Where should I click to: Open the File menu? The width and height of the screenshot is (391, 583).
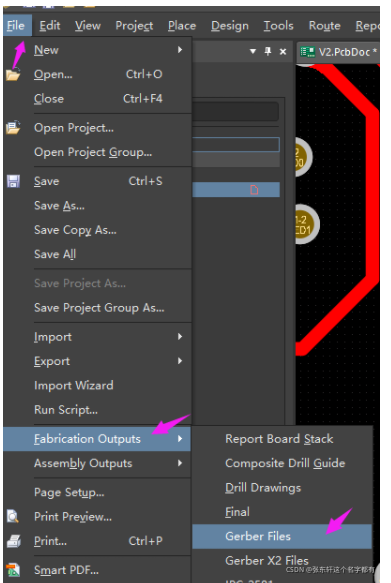point(16,26)
